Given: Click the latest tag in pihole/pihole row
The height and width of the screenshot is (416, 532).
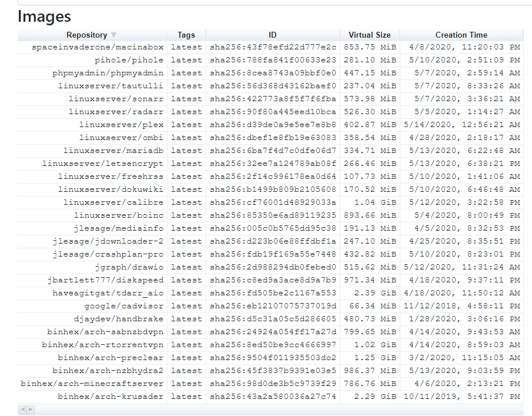Looking at the screenshot, I should [186, 60].
